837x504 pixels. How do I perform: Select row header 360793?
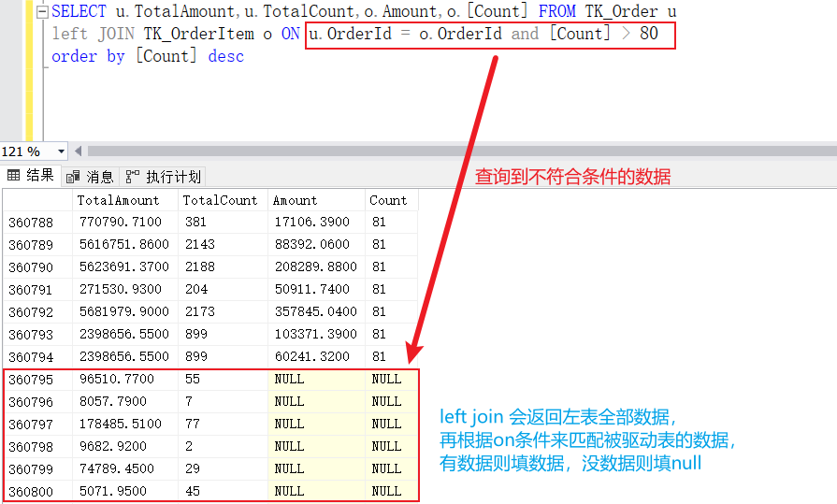click(37, 334)
